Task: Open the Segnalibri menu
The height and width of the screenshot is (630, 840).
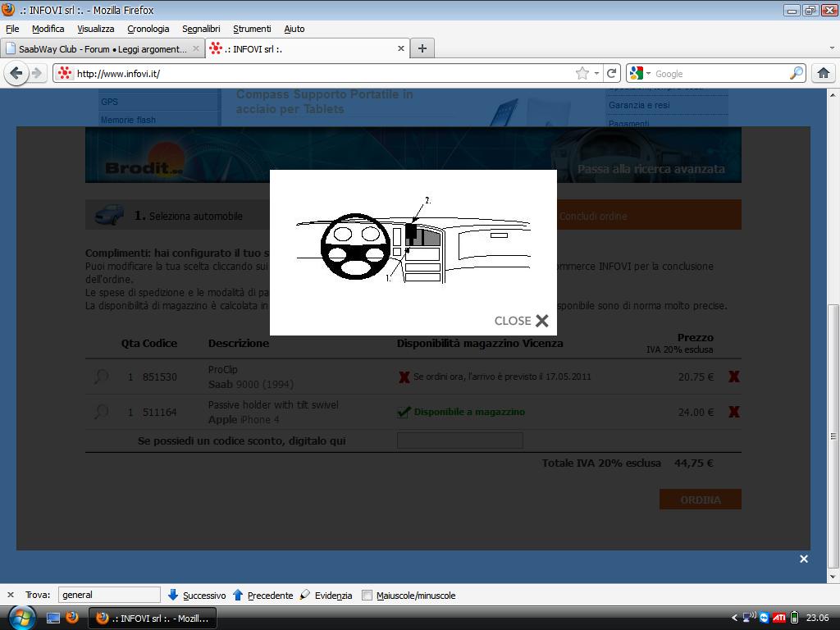Action: tap(201, 29)
